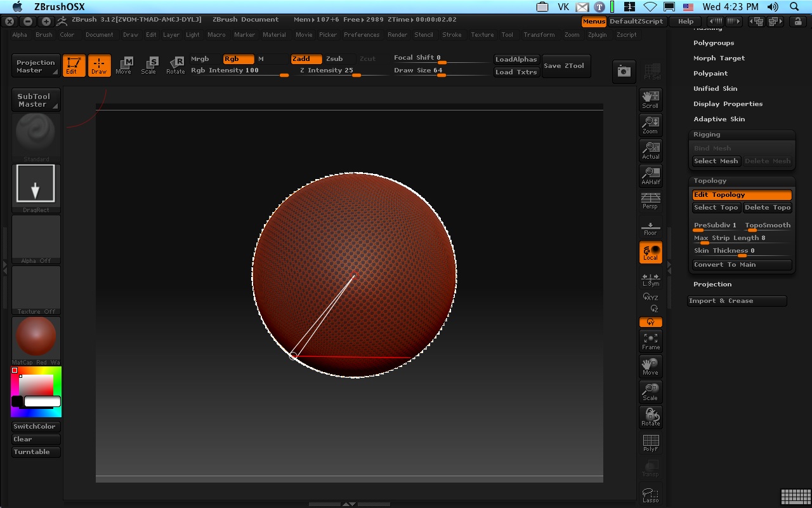Expand the Adaptive Skin subpalette
The width and height of the screenshot is (812, 508).
pyautogui.click(x=719, y=119)
